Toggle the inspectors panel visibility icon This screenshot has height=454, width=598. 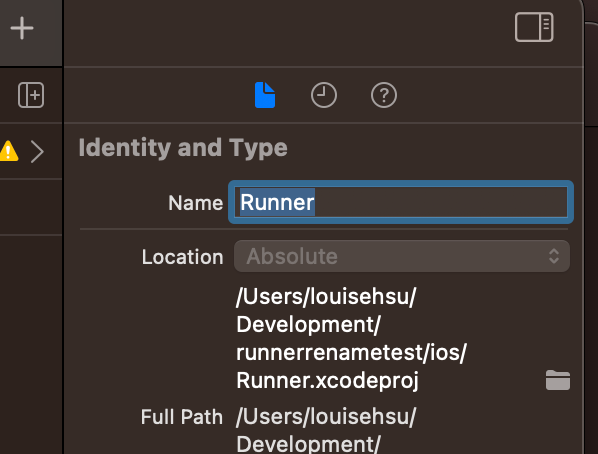coord(534,27)
